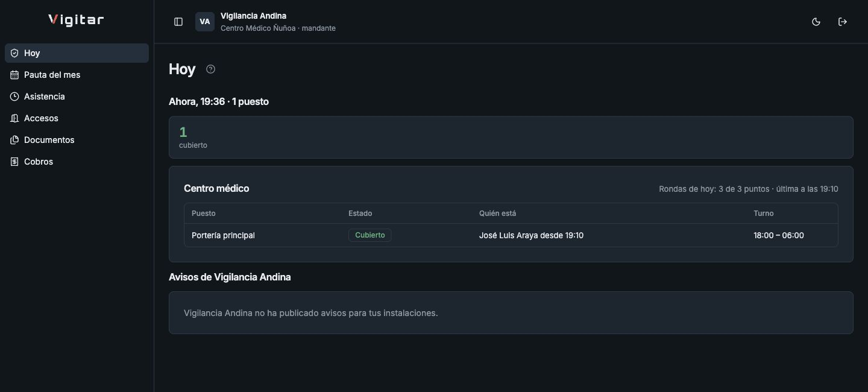Collapse the sidebar with the panel icon

pyautogui.click(x=178, y=22)
